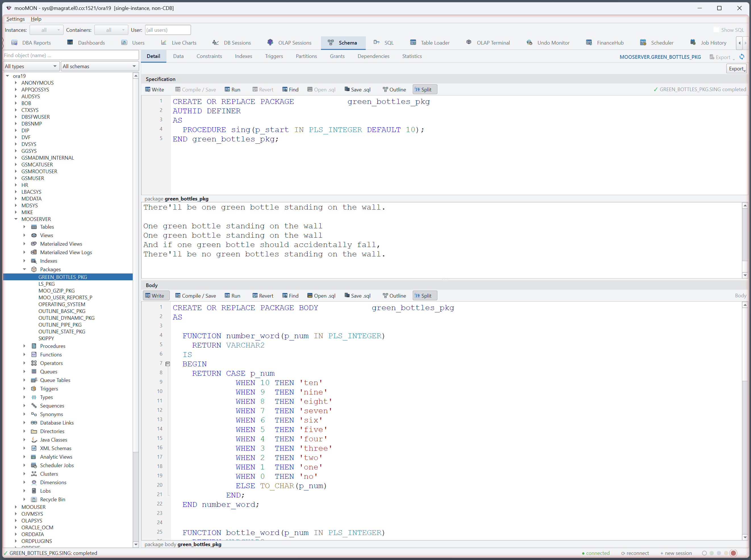Open the All schemas dropdown
The height and width of the screenshot is (560, 751).
pos(100,66)
